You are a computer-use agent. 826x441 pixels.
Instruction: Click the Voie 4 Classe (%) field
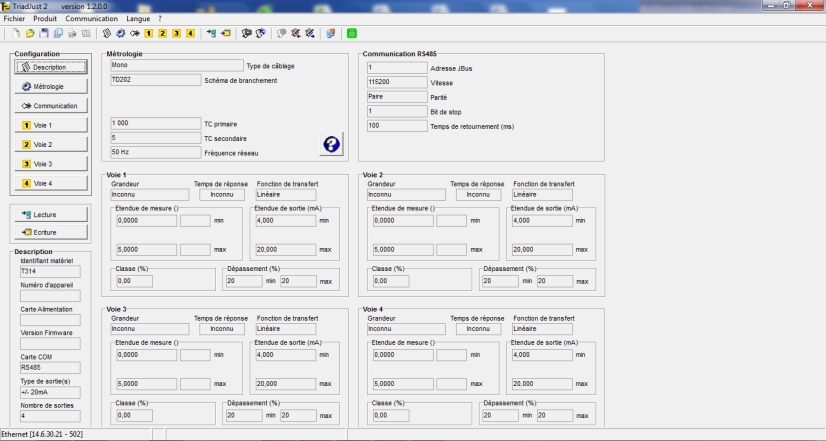point(391,416)
